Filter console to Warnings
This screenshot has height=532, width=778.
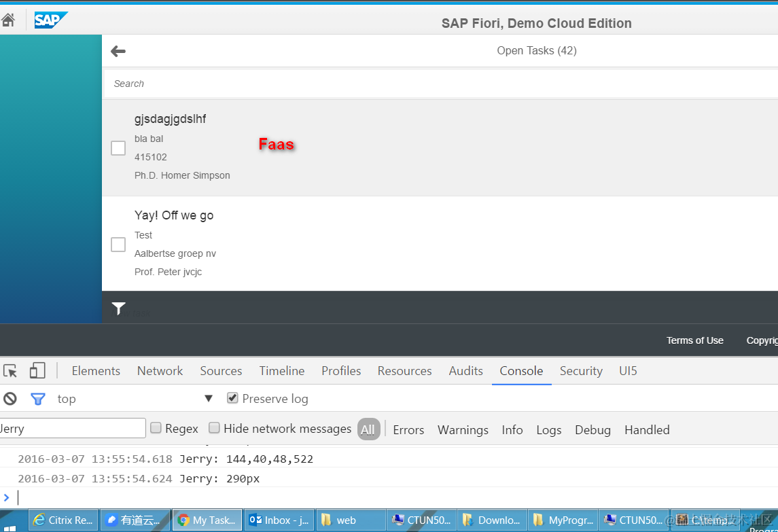pyautogui.click(x=463, y=430)
